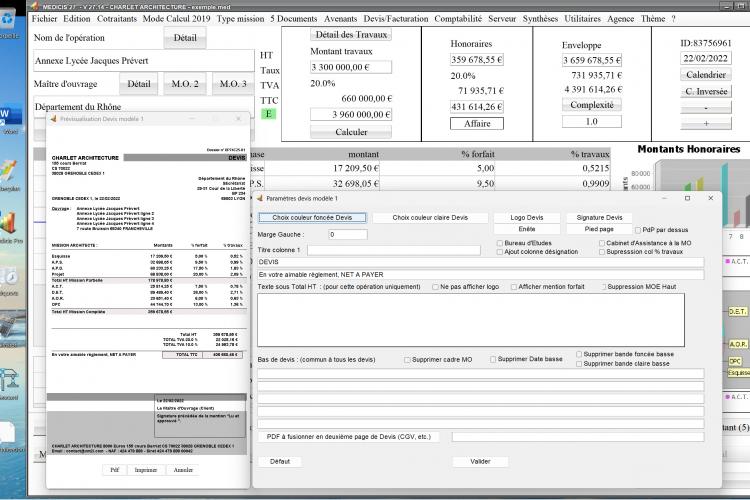Open the Calendrier button
The image size is (750, 500).
[706, 75]
